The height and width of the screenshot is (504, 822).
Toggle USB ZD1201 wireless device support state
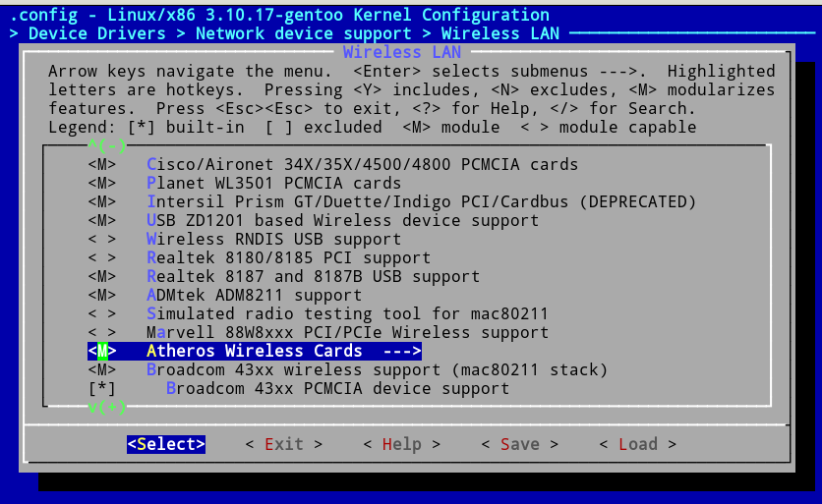click(101, 221)
